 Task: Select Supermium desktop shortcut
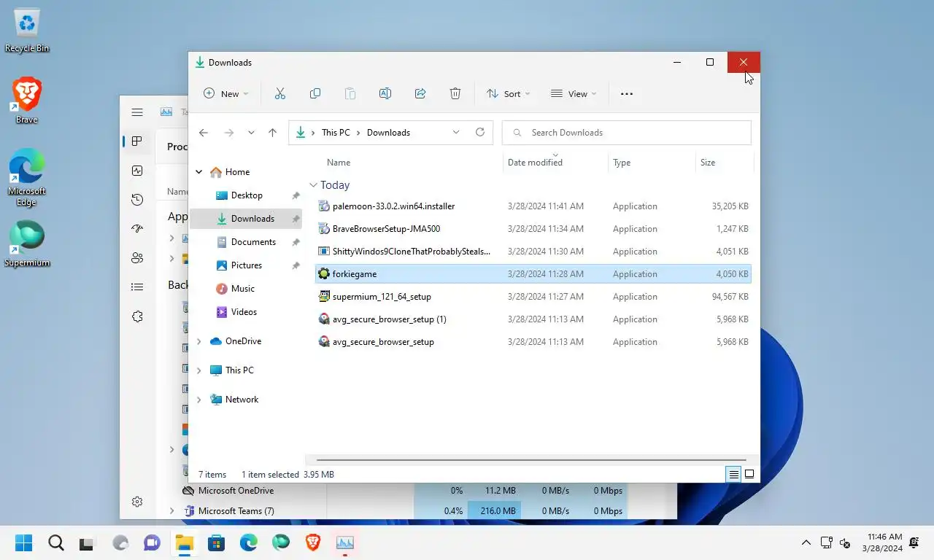point(27,244)
